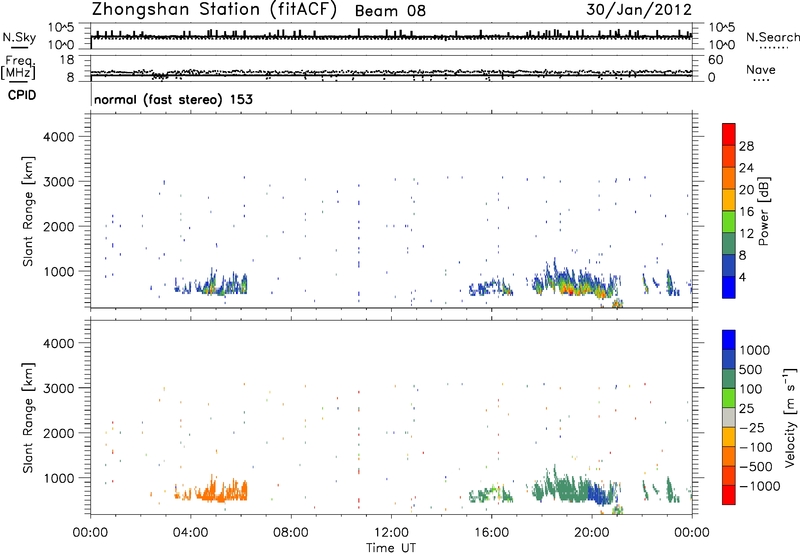This screenshot has width=800, height=554.
Task: Click the frequency axis value '18'
Action: click(67, 60)
